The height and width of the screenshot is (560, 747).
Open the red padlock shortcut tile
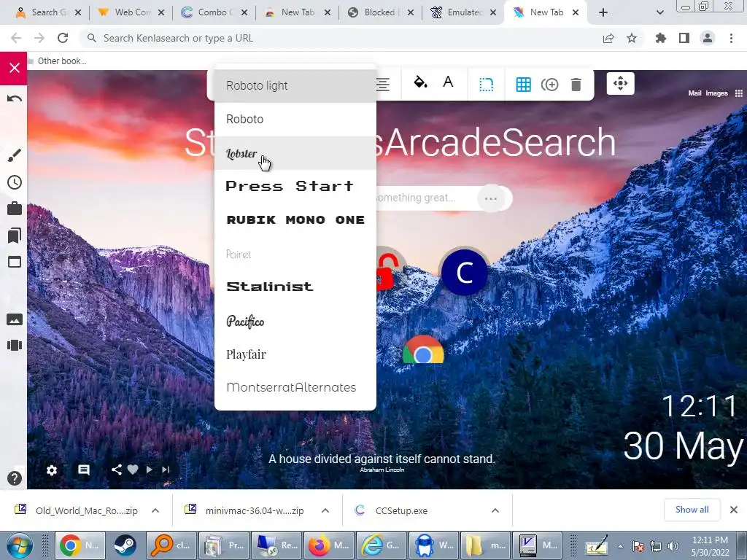(390, 271)
